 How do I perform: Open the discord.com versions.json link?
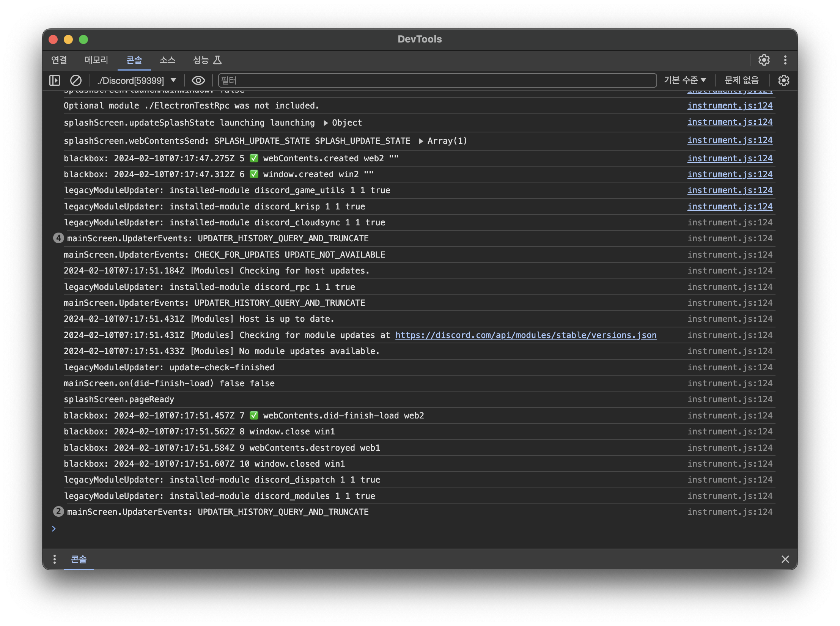[x=525, y=335]
